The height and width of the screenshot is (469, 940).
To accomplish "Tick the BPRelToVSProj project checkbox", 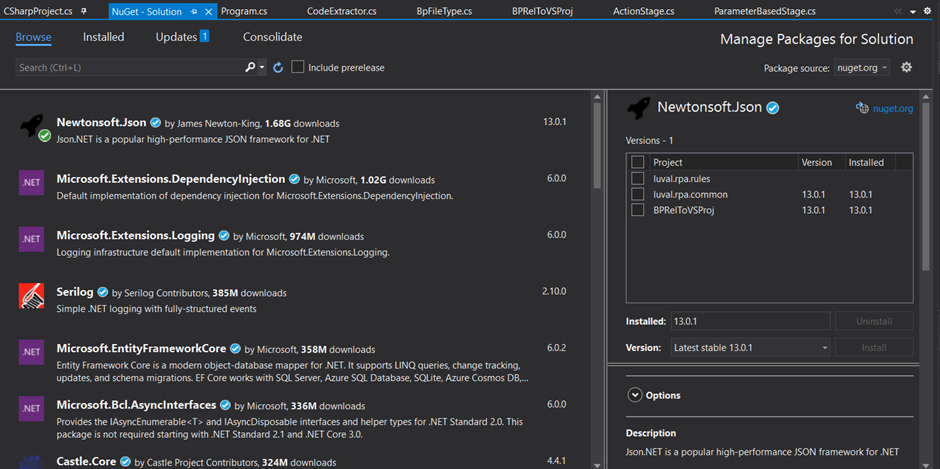I will [638, 210].
